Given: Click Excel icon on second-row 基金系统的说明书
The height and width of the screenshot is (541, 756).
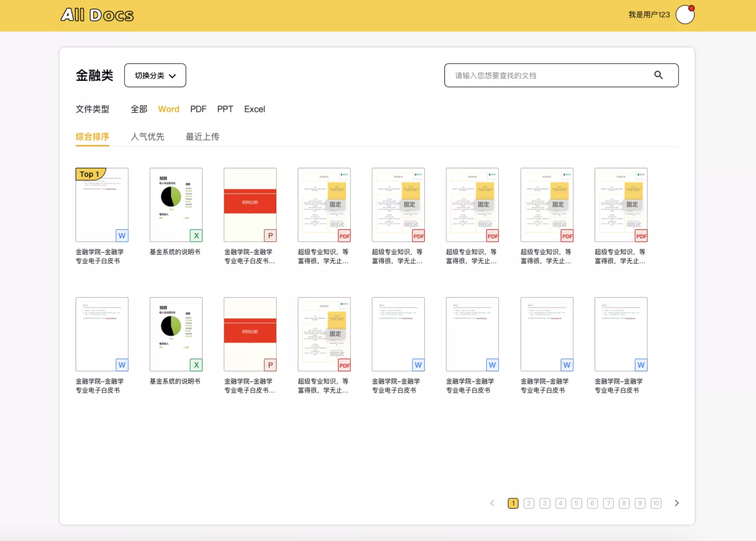Looking at the screenshot, I should click(196, 365).
